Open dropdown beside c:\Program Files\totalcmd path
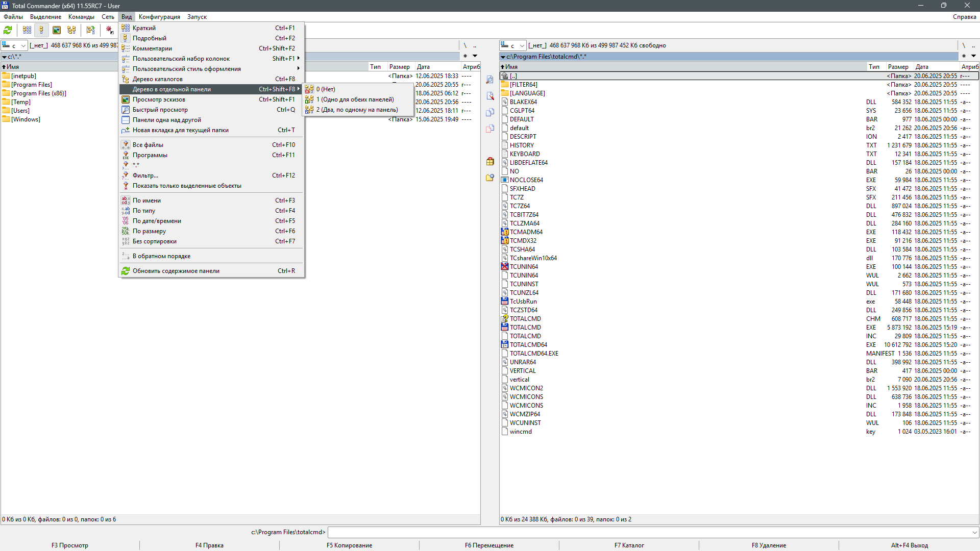Image resolution: width=980 pixels, height=551 pixels. tap(503, 57)
